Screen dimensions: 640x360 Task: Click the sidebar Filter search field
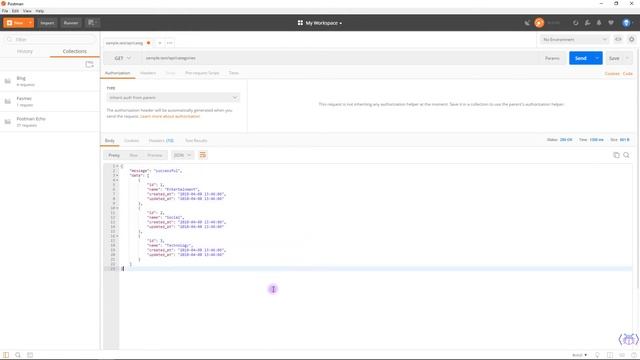pyautogui.click(x=50, y=40)
